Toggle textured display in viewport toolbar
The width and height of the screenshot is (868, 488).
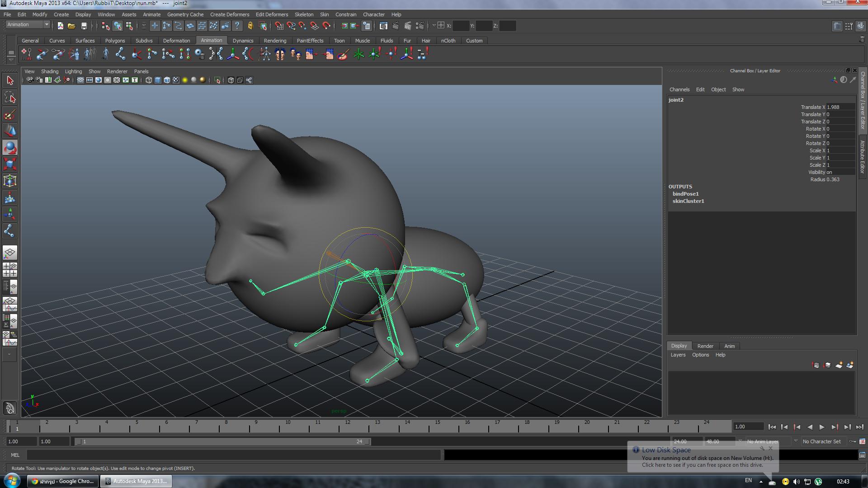pyautogui.click(x=176, y=80)
